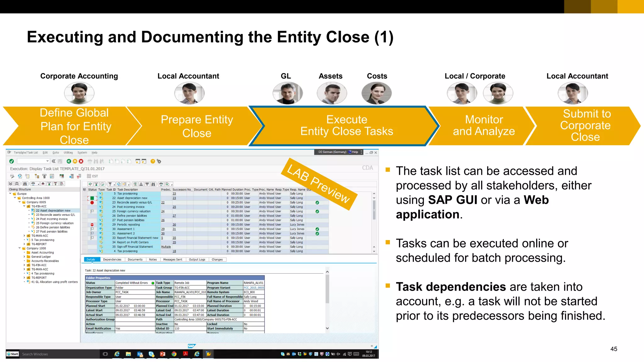The image size is (644, 362).
Task: Click predecessor link 22 in Reconcile assets row
Action: 163,202
